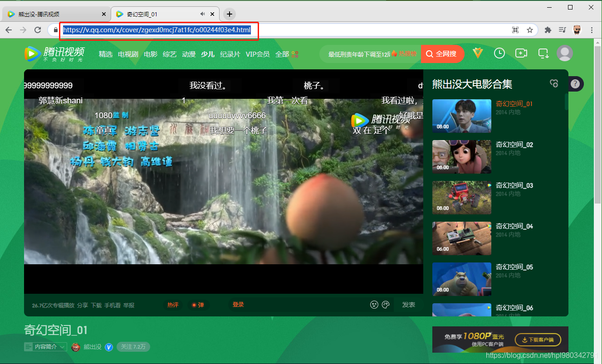Image resolution: width=602 pixels, height=364 pixels.
Task: Click the 分享 share link
Action: (83, 305)
